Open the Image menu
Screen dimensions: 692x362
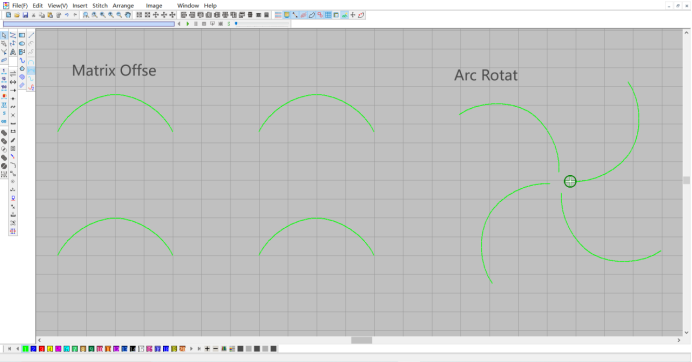(154, 6)
